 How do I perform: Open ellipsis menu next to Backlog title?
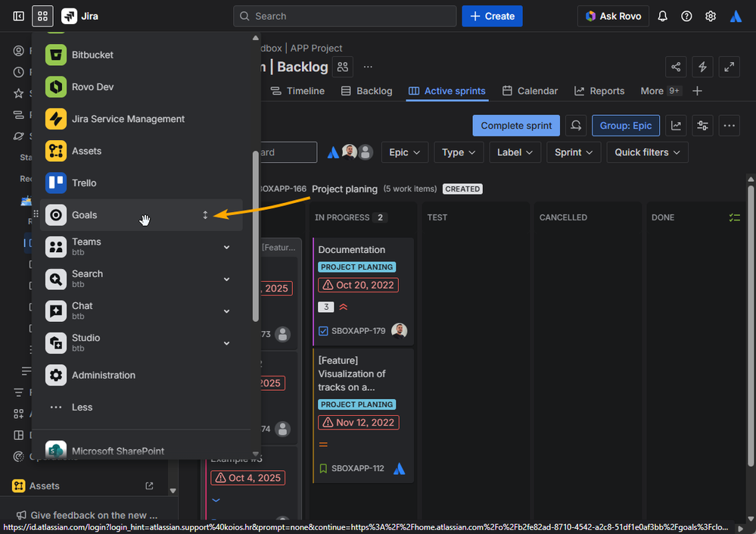(x=368, y=67)
